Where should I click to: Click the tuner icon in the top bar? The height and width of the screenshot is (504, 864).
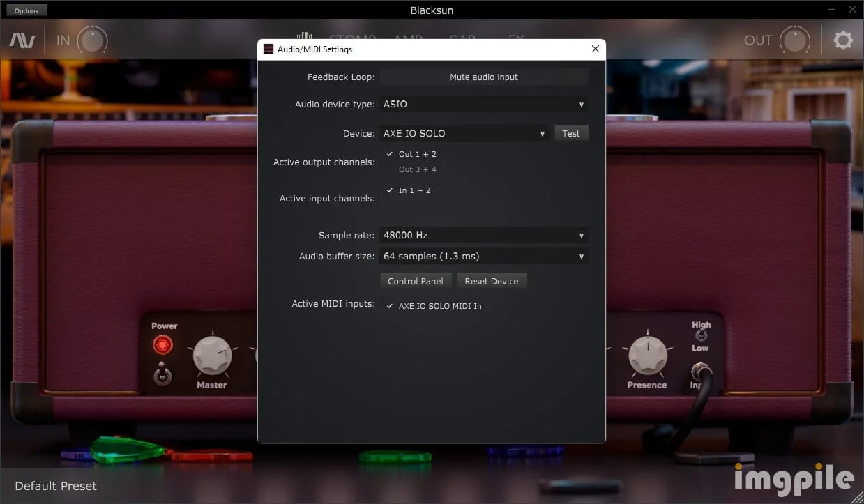303,36
